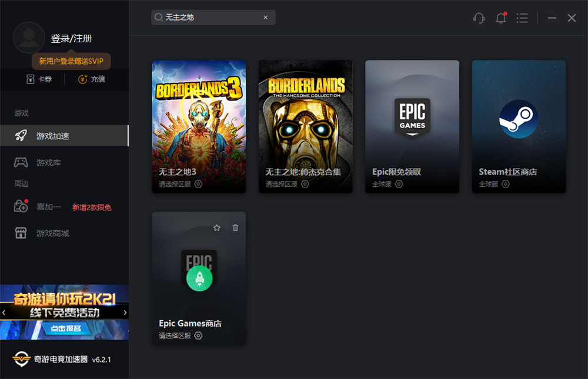Clear the search text with the X icon

[266, 17]
